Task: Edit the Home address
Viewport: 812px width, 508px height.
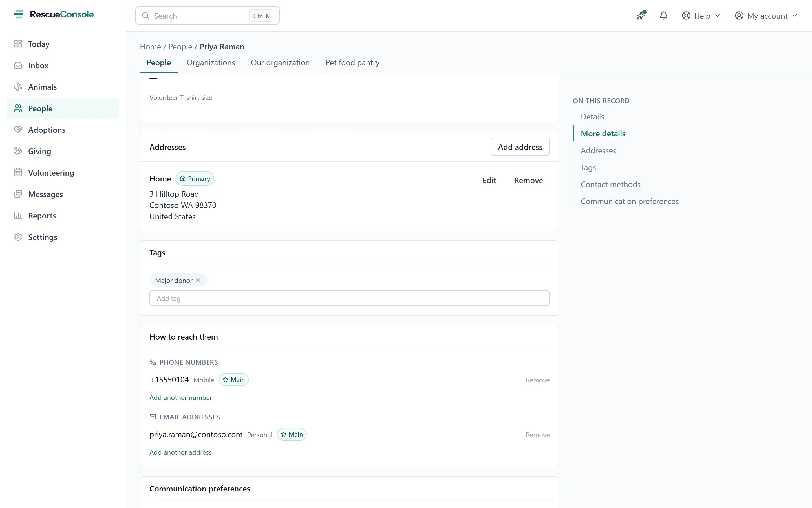Action: coord(489,180)
